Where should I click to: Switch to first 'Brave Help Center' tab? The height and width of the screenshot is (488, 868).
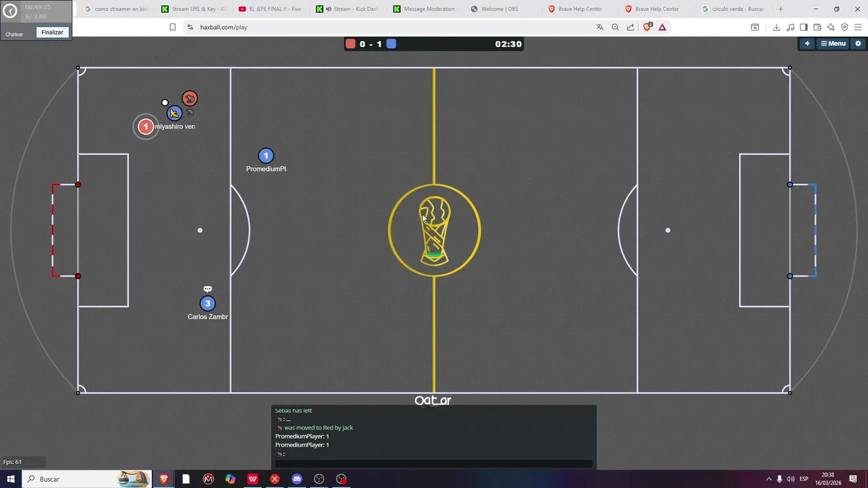click(x=580, y=9)
